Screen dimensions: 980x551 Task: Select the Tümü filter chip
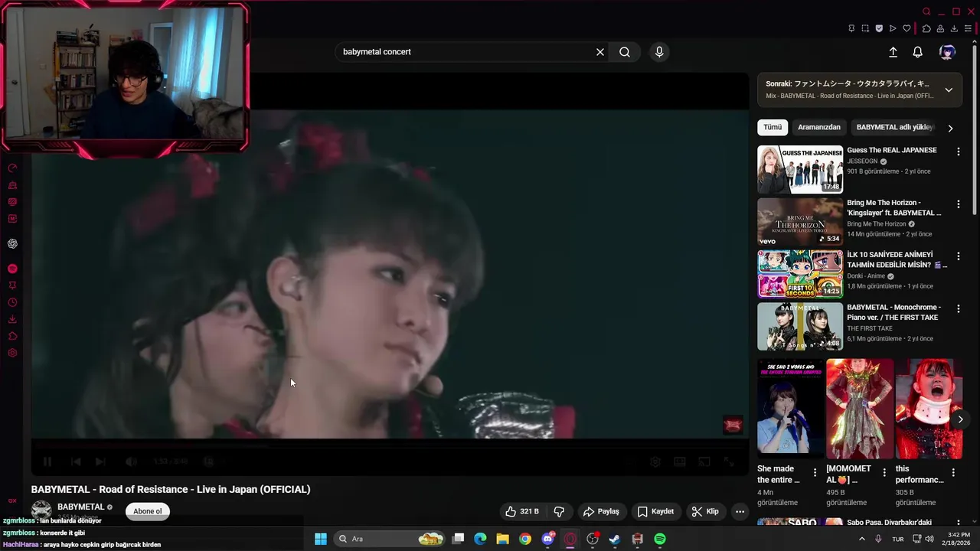773,127
